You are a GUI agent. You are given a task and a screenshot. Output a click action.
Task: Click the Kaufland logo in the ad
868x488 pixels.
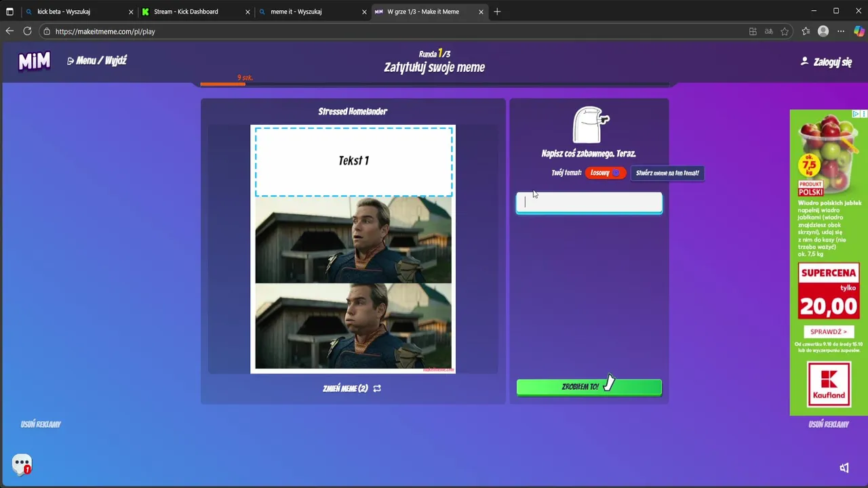point(829,384)
